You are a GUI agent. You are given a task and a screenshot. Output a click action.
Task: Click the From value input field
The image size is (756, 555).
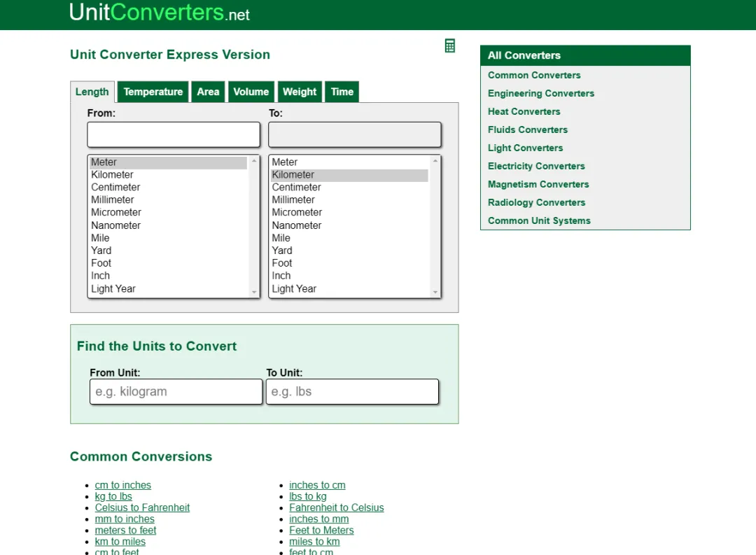(174, 134)
